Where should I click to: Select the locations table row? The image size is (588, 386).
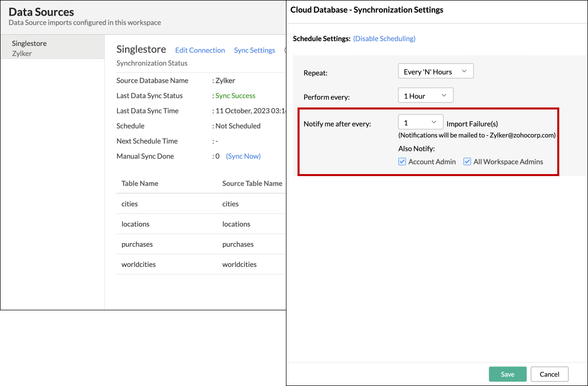[136, 224]
